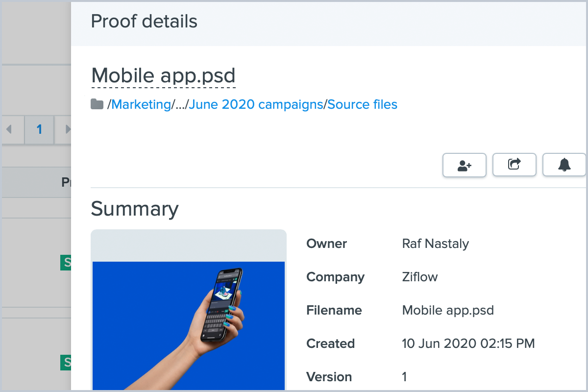Navigate to the Source files folder
Screen dimensions: 588x392
coord(362,104)
